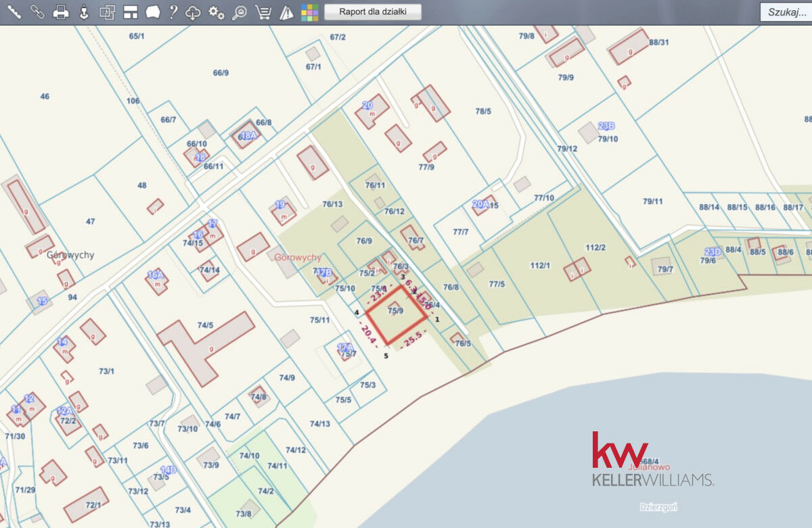Print the map with printer icon
The height and width of the screenshot is (528, 812).
coord(61,12)
